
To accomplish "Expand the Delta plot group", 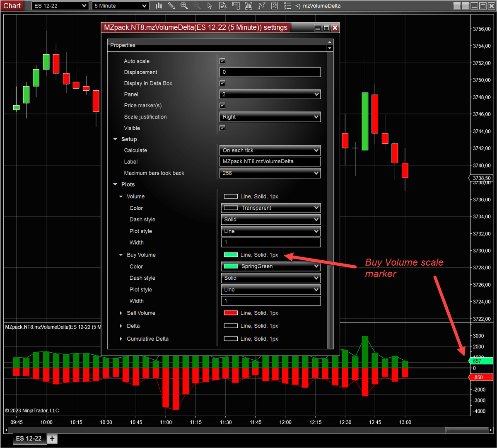I will tap(121, 326).
